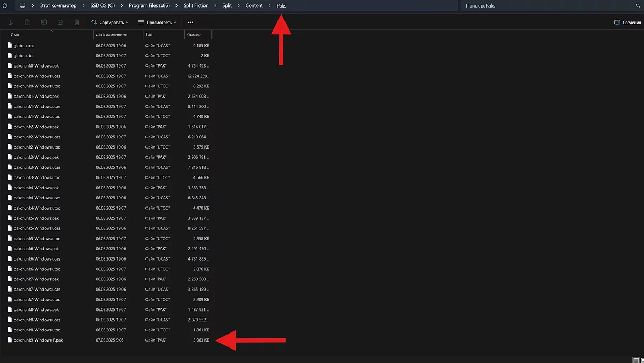This screenshot has width=644, height=363.
Task: Select file icon of pakchunk4-Windows.utoc
Action: (x=9, y=208)
